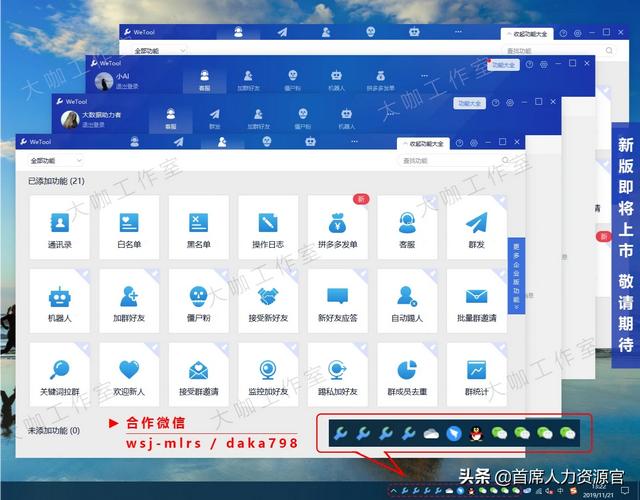The height and width of the screenshot is (500, 640).
Task: Open the 新好友应答 tile
Action: (x=338, y=301)
